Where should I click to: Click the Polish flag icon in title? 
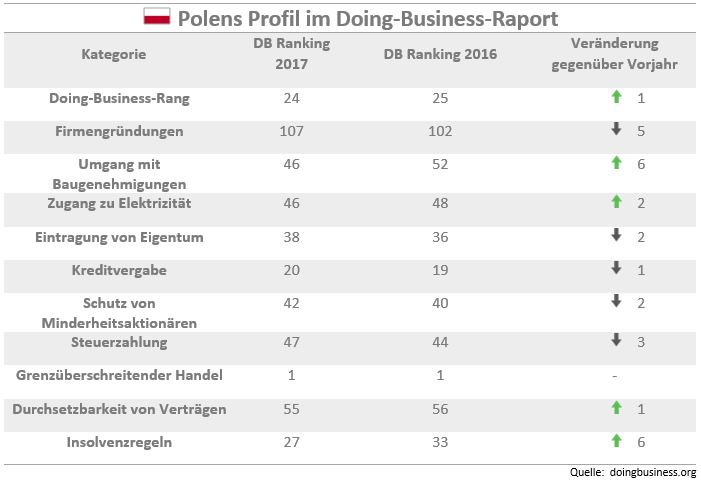point(157,18)
